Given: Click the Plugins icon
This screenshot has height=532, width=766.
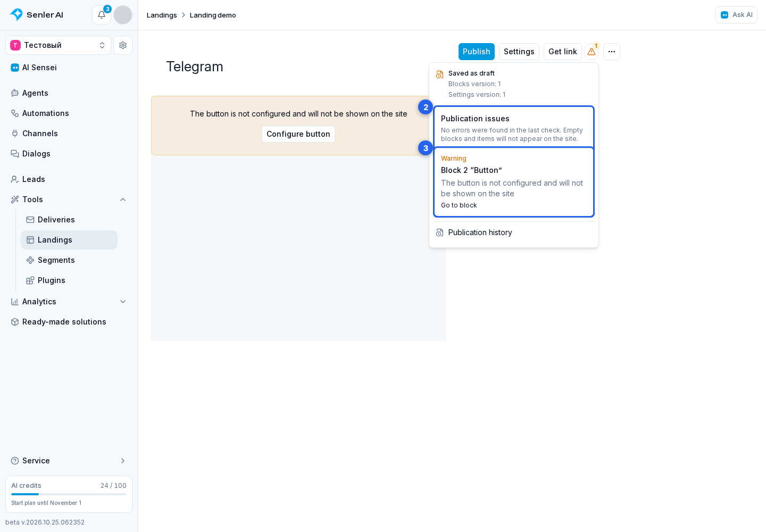Looking at the screenshot, I should pyautogui.click(x=30, y=280).
